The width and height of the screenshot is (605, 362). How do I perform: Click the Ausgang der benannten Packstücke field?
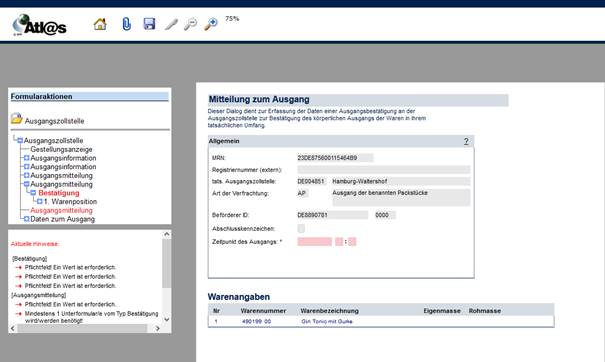(401, 198)
